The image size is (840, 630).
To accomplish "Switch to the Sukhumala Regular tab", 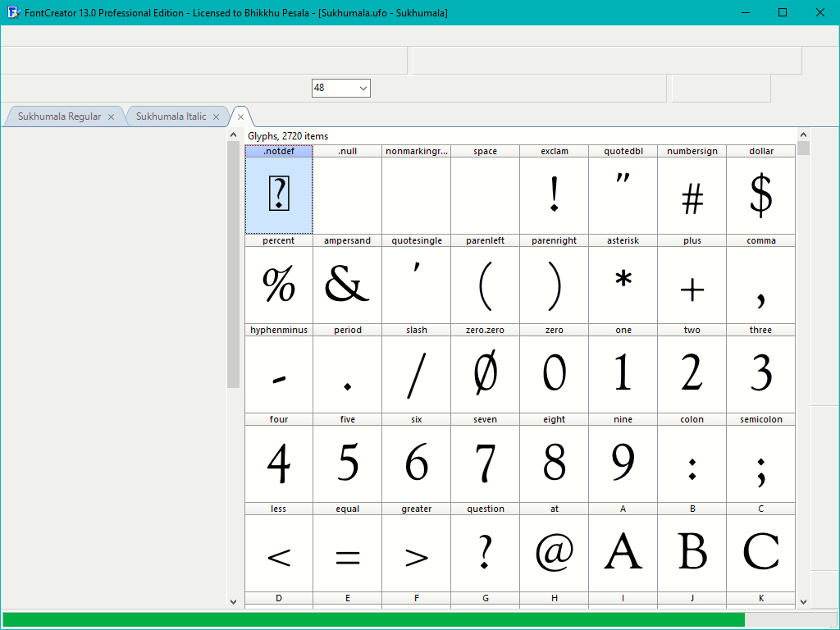I will tap(59, 116).
